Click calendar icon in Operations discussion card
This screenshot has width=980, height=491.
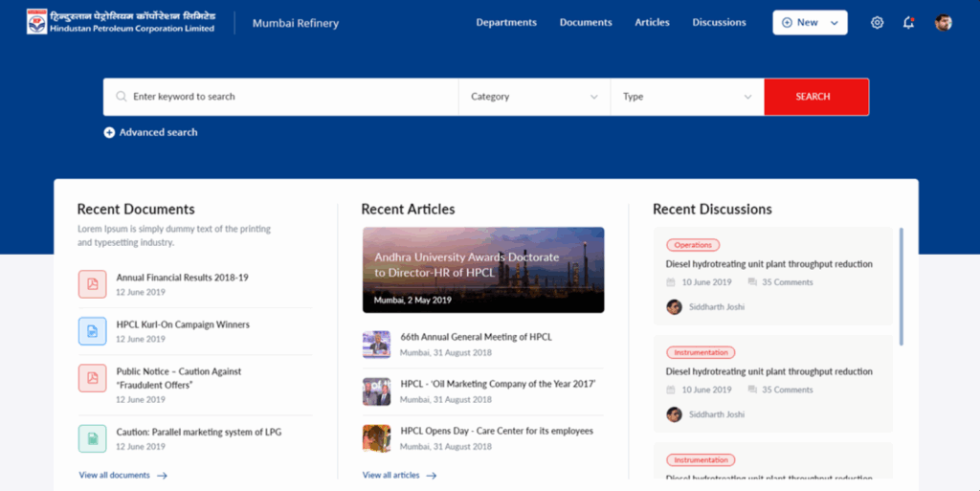click(671, 282)
